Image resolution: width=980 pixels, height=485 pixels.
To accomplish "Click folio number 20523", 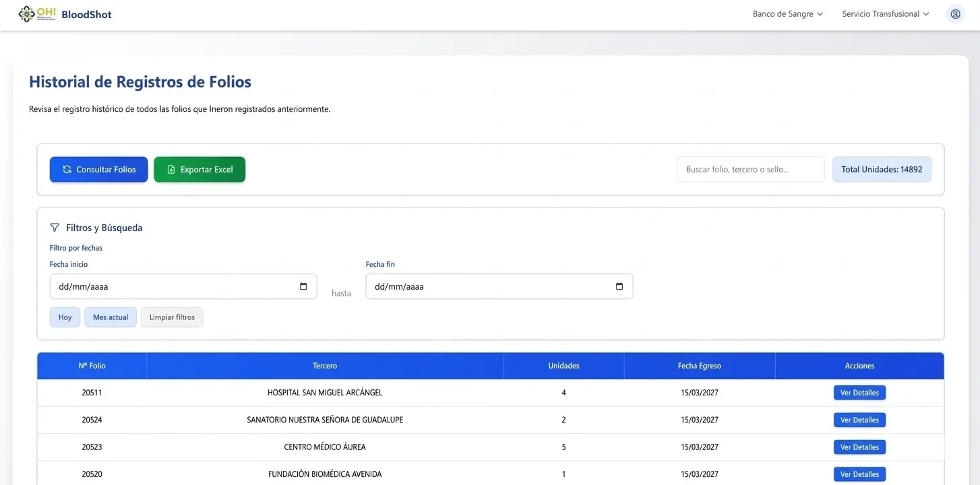I will tap(92, 447).
